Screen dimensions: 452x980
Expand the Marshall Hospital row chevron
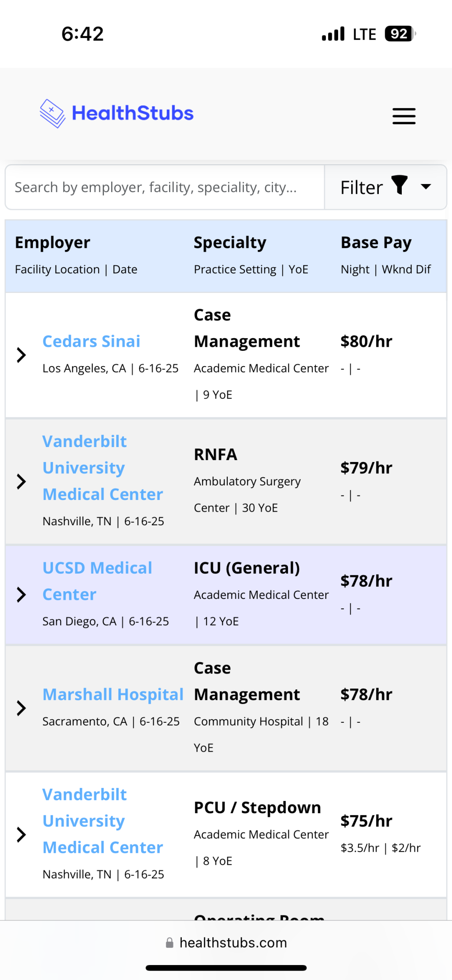21,708
